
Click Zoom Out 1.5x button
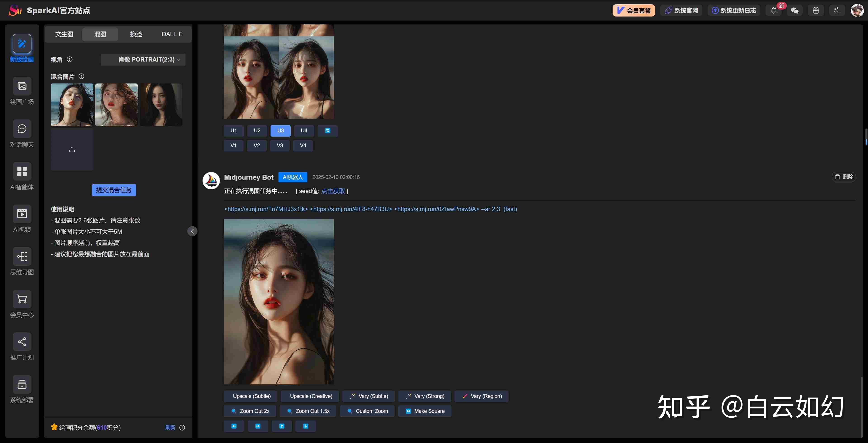(x=308, y=411)
